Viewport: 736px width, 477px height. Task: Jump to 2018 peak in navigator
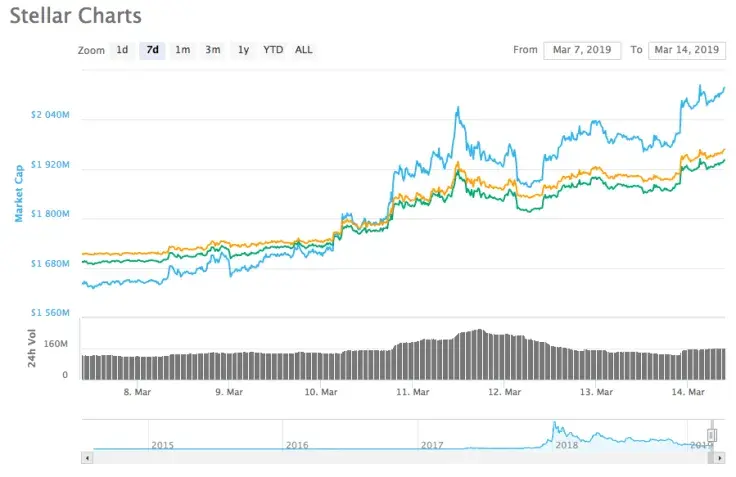click(x=553, y=429)
